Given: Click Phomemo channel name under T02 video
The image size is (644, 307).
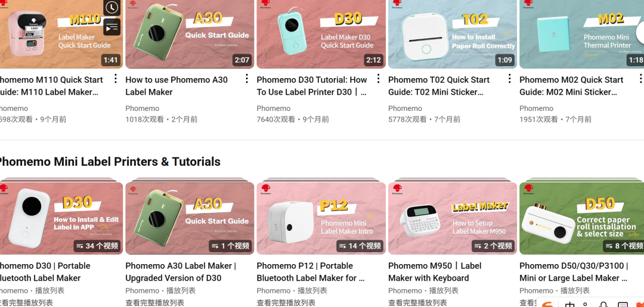Looking at the screenshot, I should pos(405,108).
